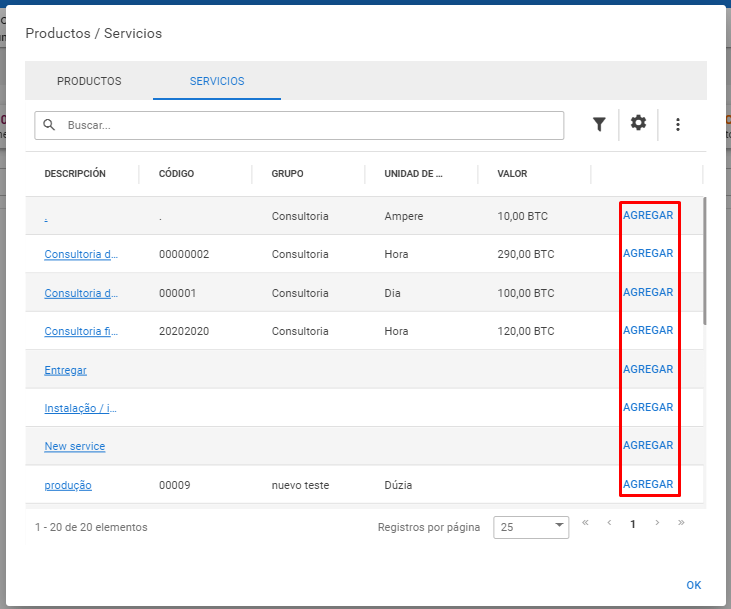731x609 pixels.
Task: Open the Registros por página dropdown
Action: pos(531,527)
